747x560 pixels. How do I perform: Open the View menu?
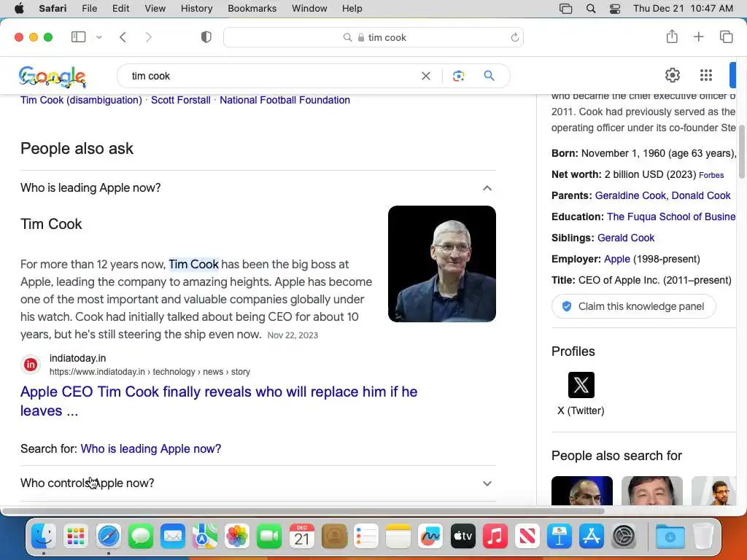[155, 9]
